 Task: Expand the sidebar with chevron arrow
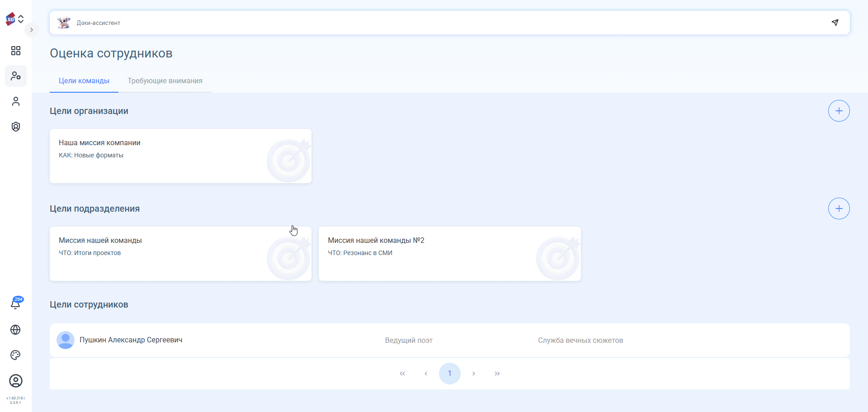coord(31,30)
